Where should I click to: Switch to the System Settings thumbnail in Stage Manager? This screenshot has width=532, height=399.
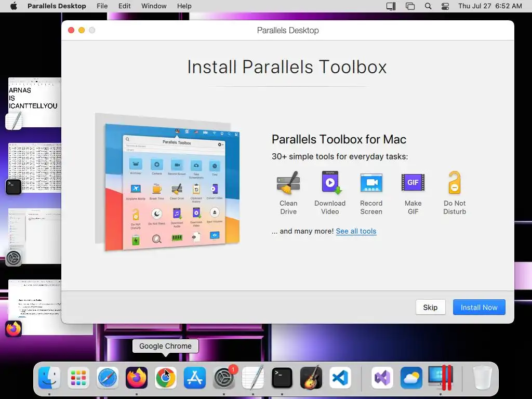(35, 236)
